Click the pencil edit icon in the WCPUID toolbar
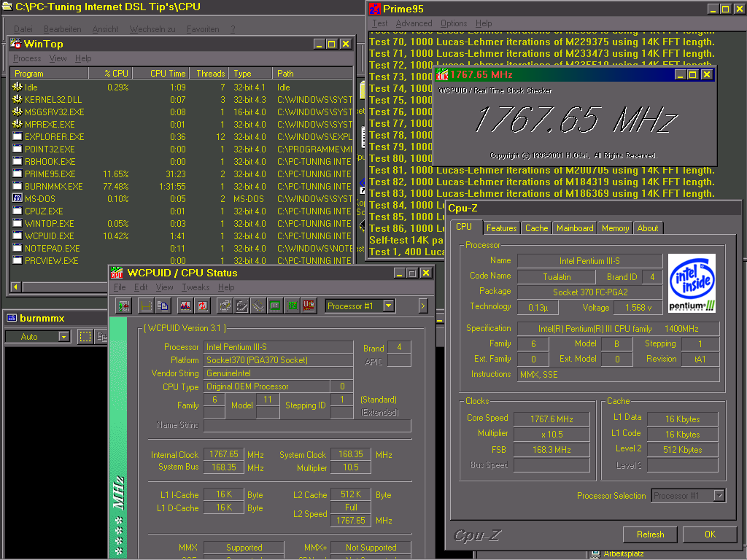 (x=241, y=306)
